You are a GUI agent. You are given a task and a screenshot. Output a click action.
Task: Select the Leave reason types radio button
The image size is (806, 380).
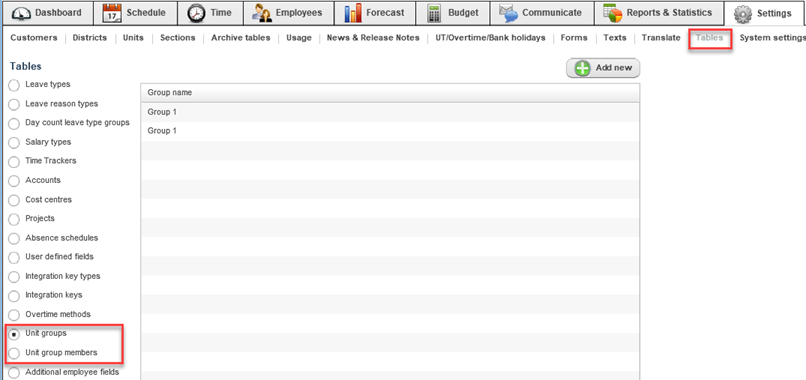14,104
